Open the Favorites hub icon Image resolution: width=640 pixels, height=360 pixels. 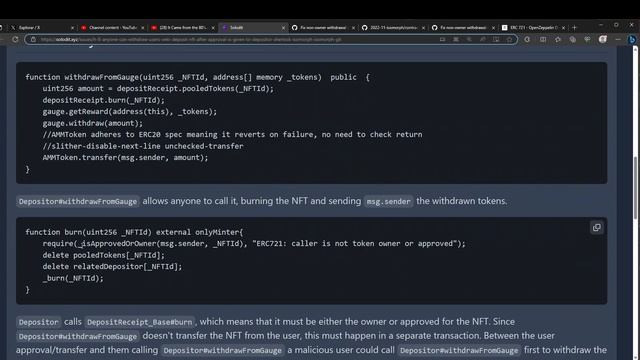(558, 40)
